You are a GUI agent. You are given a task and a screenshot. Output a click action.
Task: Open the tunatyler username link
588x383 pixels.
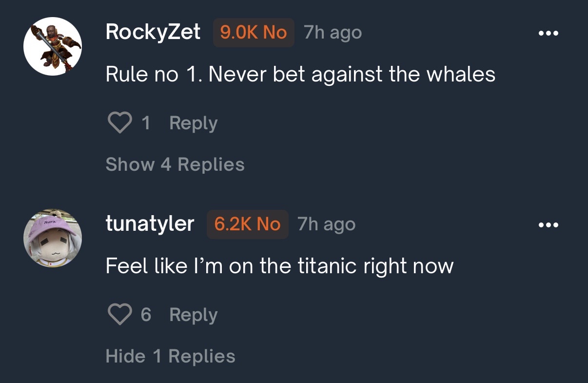pyautogui.click(x=150, y=224)
